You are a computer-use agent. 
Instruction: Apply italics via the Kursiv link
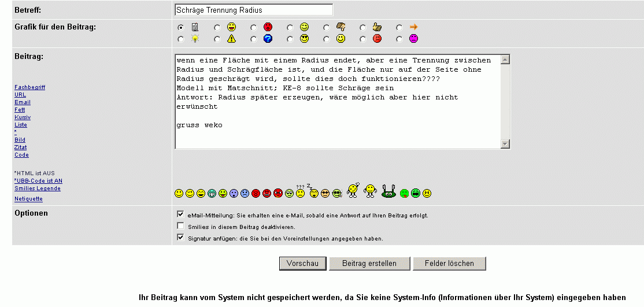click(22, 117)
